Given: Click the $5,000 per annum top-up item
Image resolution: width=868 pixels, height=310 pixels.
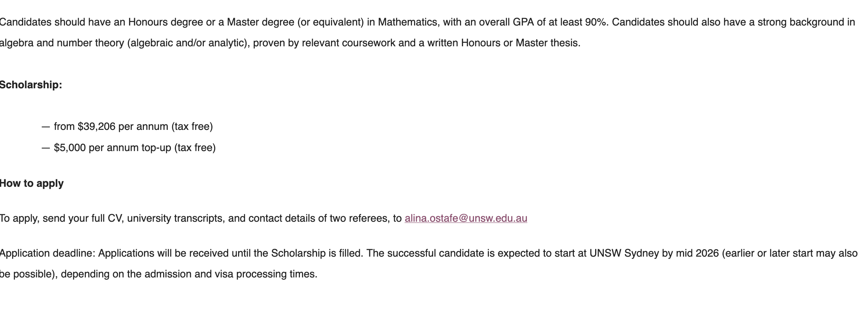Looking at the screenshot, I should [x=134, y=148].
